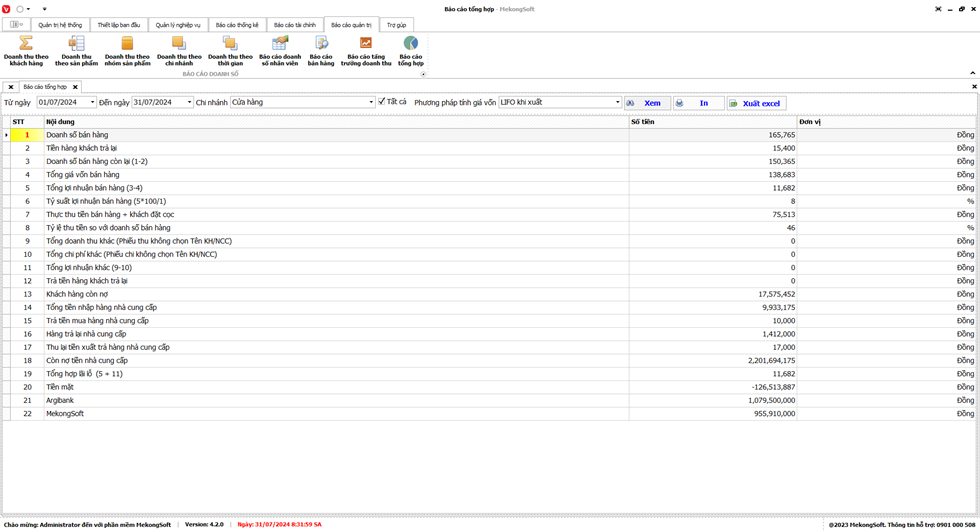Sort by the Số tiền column header
The image size is (980, 531).
(x=713, y=122)
